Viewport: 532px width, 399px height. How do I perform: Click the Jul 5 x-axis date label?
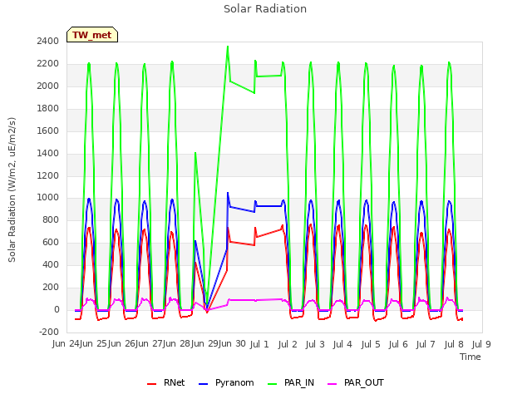tap(371, 344)
